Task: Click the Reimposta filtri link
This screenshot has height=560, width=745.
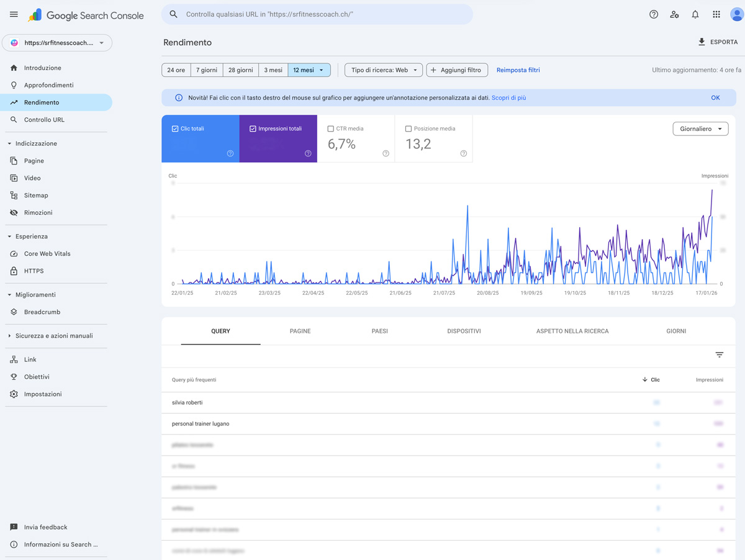Action: [x=518, y=70]
